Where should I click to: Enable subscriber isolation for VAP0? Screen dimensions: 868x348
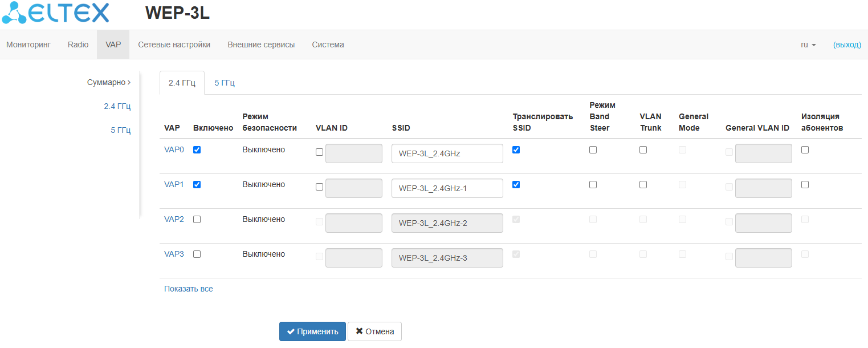805,150
